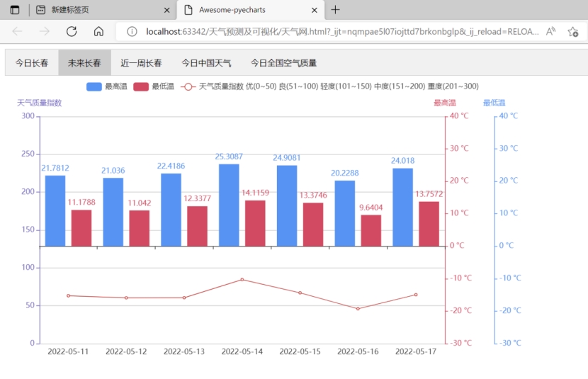Screen dimensions: 588x379
Task: Click the 天气质量指数 axis title
Action: (x=40, y=103)
